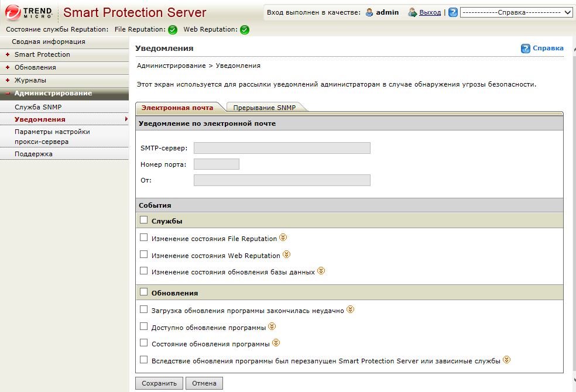Tick Состояние обновления программы checkbox
This screenshot has width=576, height=392.
(x=144, y=343)
